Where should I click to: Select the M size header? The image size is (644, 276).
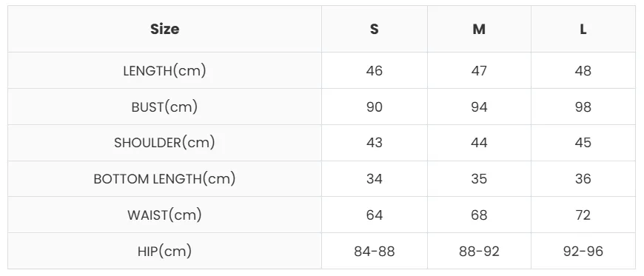click(479, 29)
